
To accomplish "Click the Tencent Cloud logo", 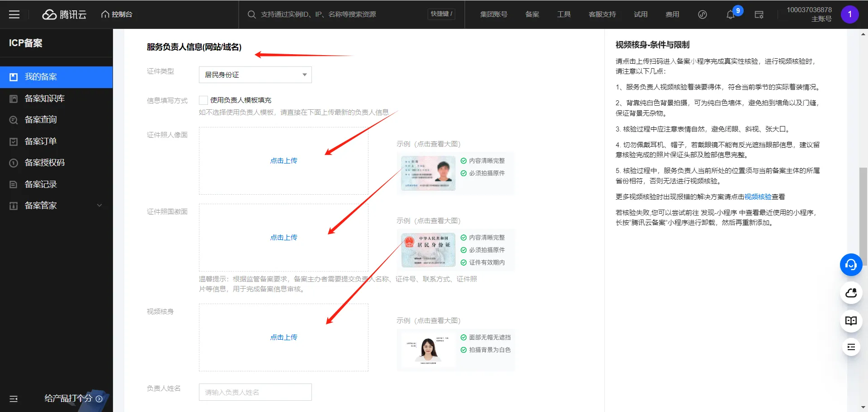I will click(64, 14).
